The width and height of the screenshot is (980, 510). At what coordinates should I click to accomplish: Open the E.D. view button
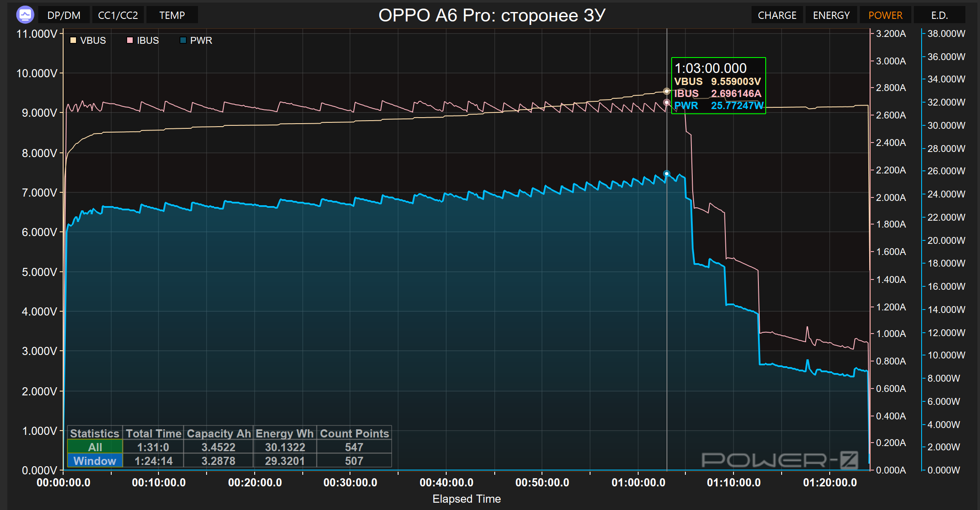point(939,15)
